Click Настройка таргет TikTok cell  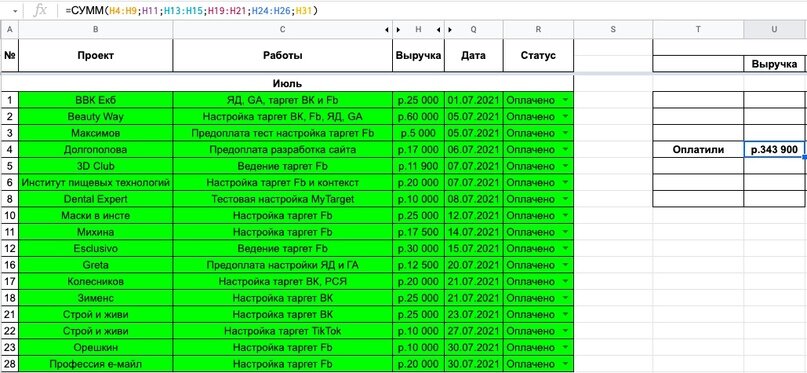pos(283,331)
